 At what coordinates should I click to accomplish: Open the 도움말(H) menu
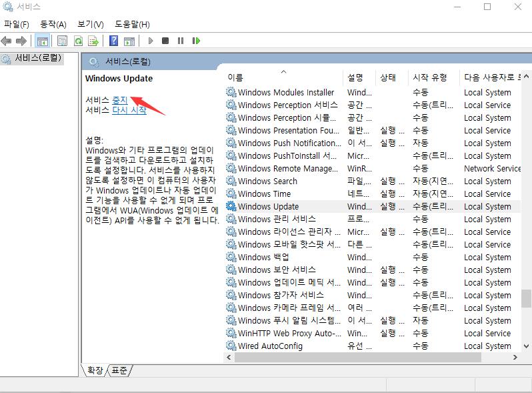pos(132,24)
